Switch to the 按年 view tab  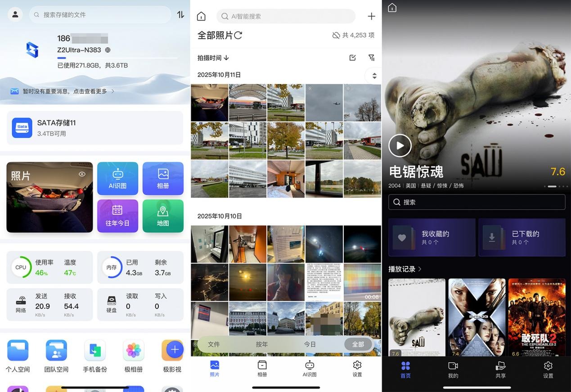261,344
